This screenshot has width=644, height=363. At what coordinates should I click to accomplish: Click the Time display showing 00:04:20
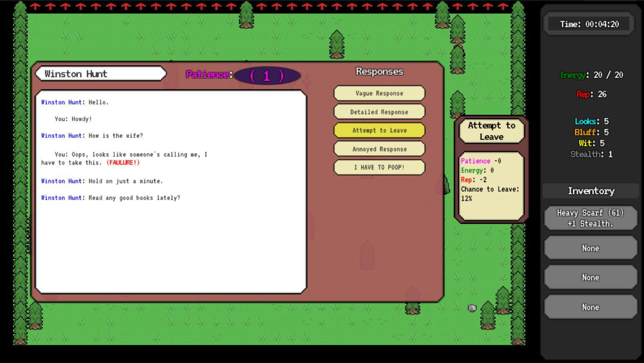pyautogui.click(x=589, y=24)
